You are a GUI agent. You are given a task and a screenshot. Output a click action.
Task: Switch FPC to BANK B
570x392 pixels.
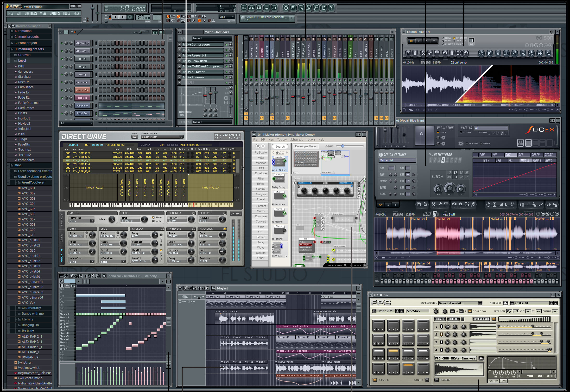(427, 380)
